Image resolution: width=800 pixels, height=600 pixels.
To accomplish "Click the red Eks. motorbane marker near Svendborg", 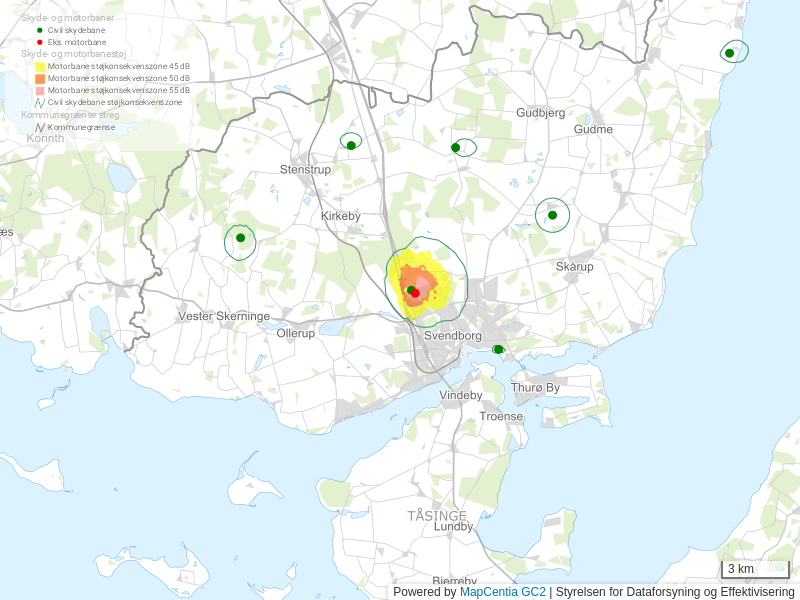I will (x=415, y=293).
